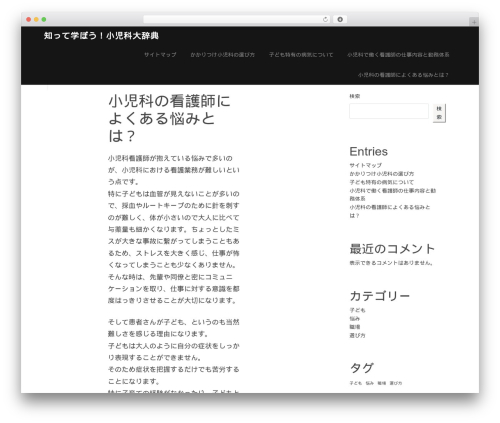Click the カテゴリー sidebar heading
Image resolution: width=500 pixels, height=423 pixels.
click(x=380, y=296)
